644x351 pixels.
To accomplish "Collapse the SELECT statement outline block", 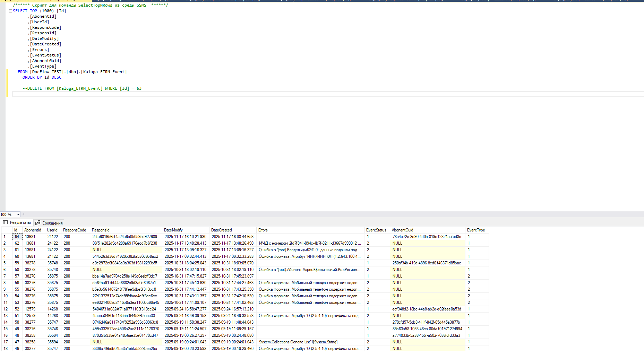I will [10, 11].
